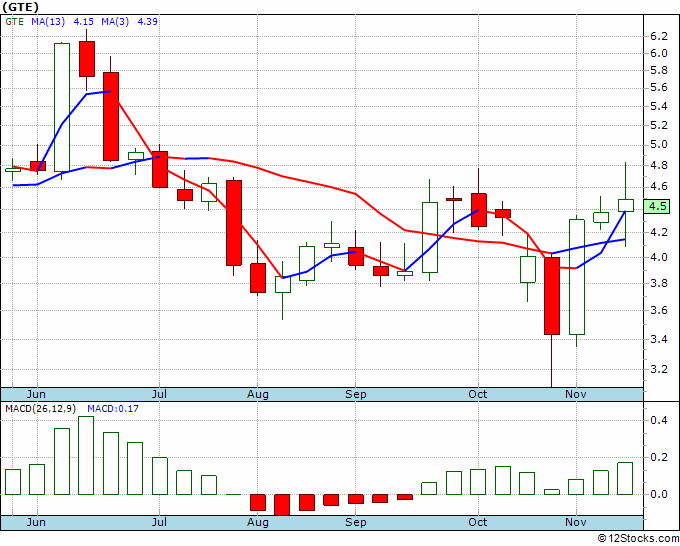Click the 4.6 price axis label
This screenshot has width=680, height=546.
point(658,187)
